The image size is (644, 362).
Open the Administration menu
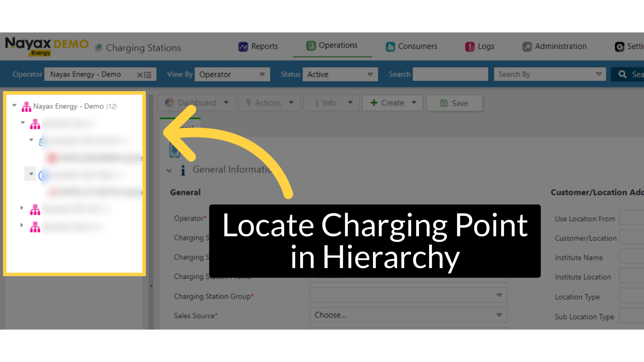tap(554, 46)
